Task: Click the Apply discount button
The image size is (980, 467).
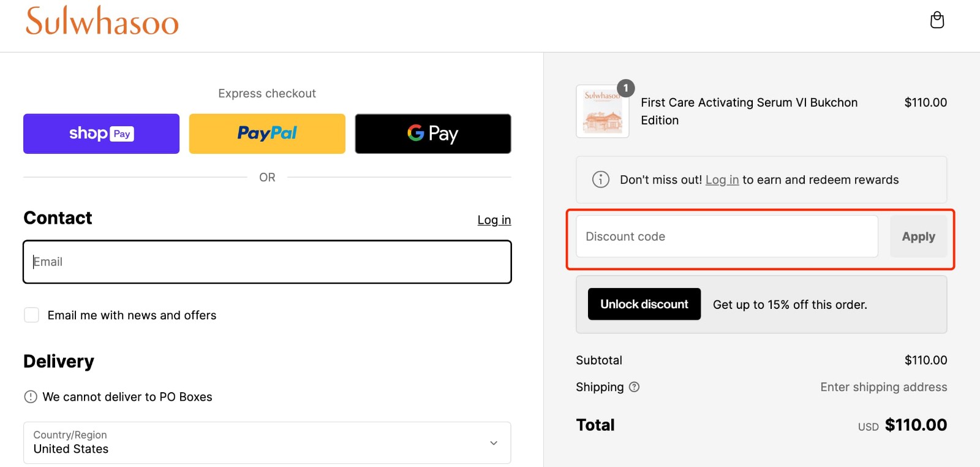Action: click(918, 236)
